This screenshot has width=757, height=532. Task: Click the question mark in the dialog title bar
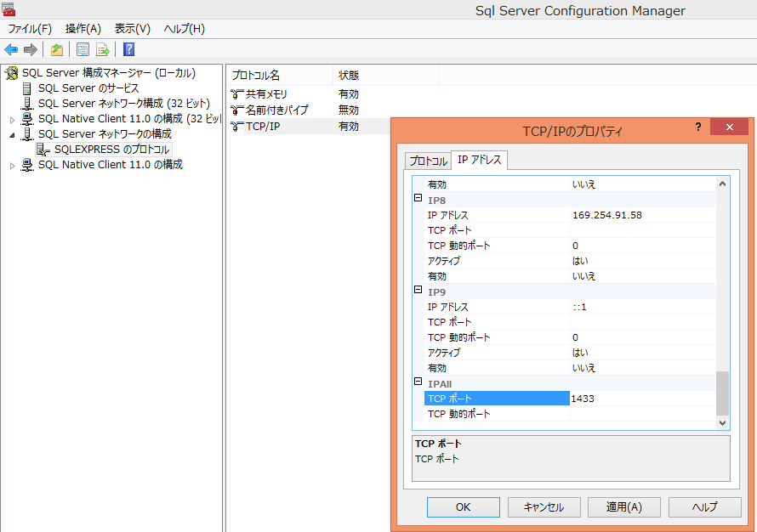click(x=698, y=127)
